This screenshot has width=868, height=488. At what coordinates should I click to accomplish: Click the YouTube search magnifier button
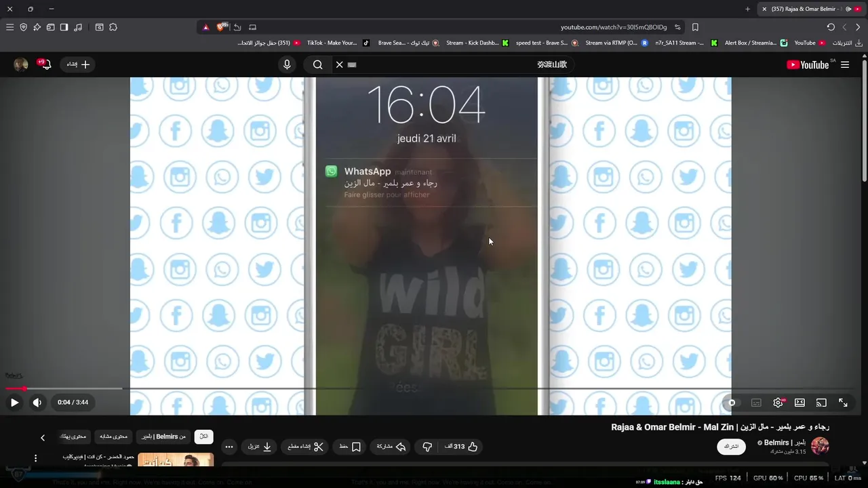[x=317, y=64]
